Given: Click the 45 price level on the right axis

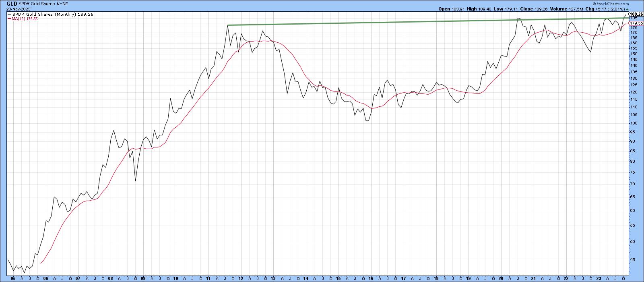Looking at the screenshot, I should [633, 259].
